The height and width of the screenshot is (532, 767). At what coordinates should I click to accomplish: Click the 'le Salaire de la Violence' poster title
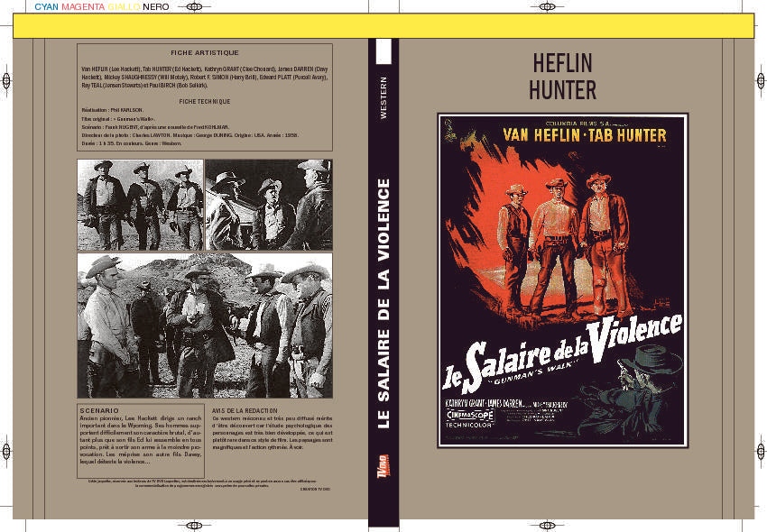pyautogui.click(x=562, y=353)
